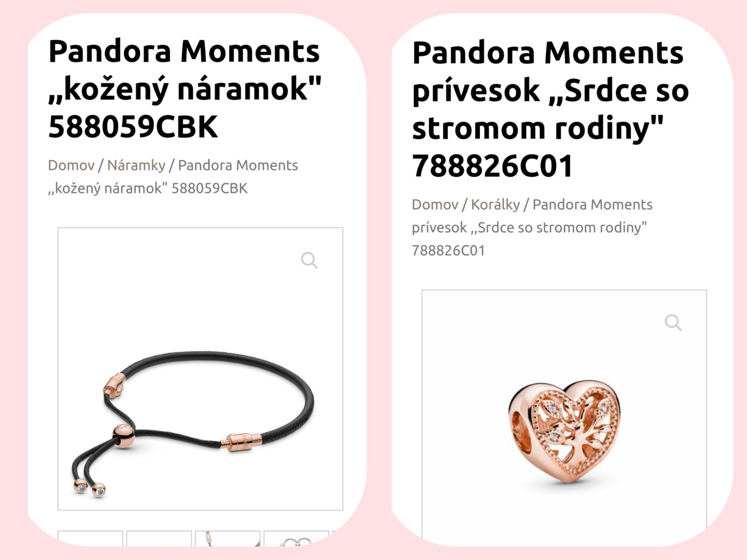
Task: Select third bracelet gallery thumbnail
Action: [228, 539]
